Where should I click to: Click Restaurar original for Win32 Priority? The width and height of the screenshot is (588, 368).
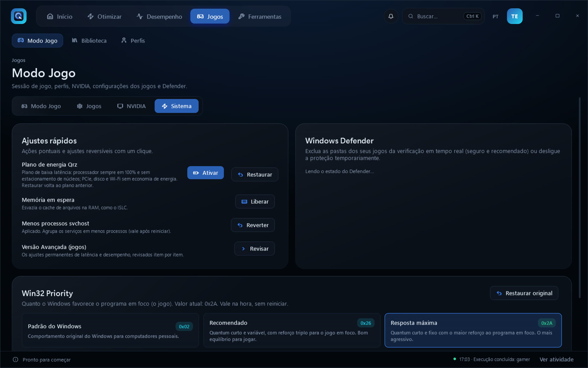524,293
